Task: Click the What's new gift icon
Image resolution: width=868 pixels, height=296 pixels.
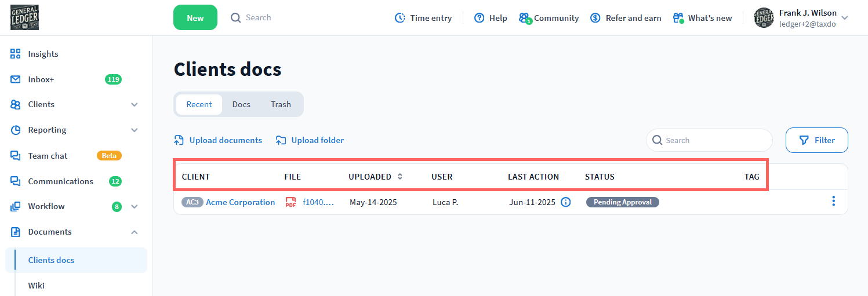Action: pos(678,18)
